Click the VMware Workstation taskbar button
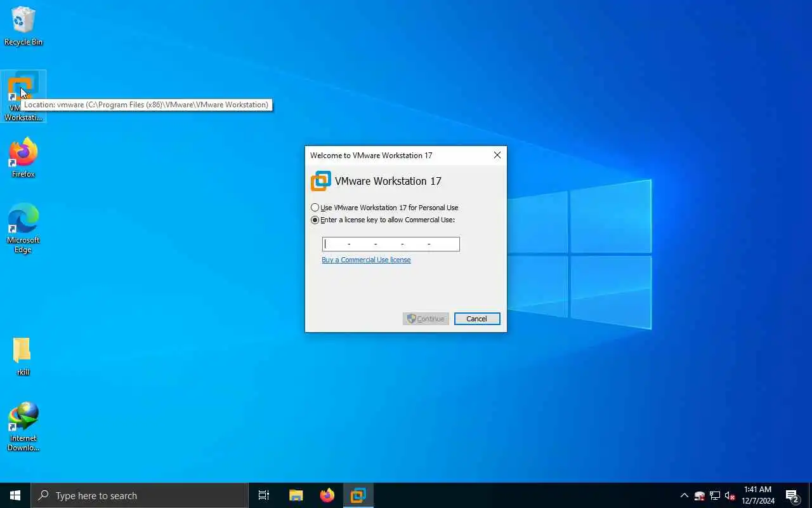This screenshot has height=508, width=812. point(358,495)
